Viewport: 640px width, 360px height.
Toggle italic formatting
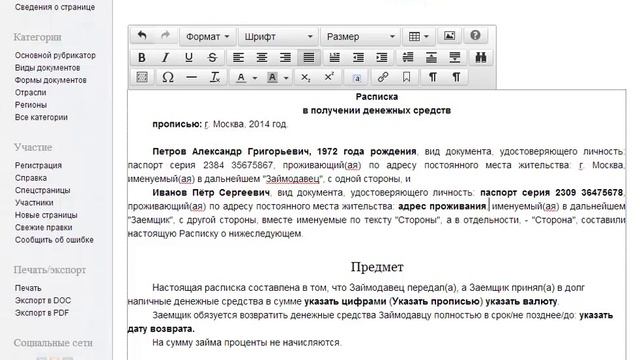(165, 58)
